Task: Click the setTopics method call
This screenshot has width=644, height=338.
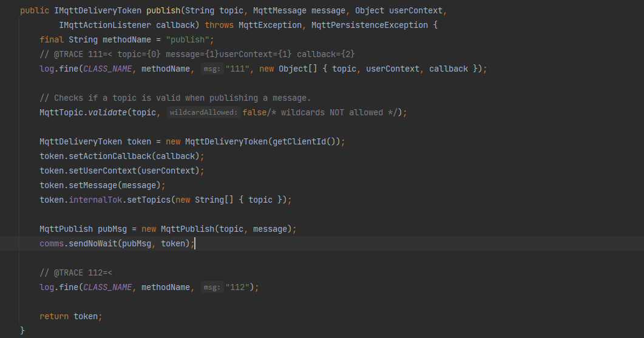Action: 149,200
